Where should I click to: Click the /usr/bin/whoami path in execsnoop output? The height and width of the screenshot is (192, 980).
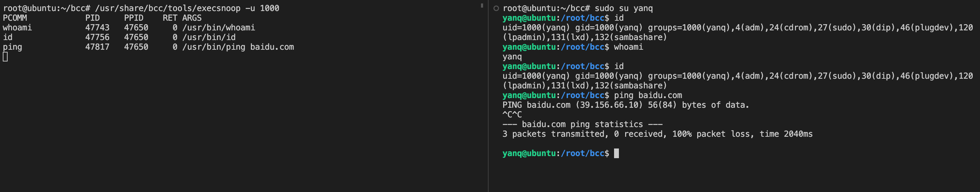coord(218,28)
